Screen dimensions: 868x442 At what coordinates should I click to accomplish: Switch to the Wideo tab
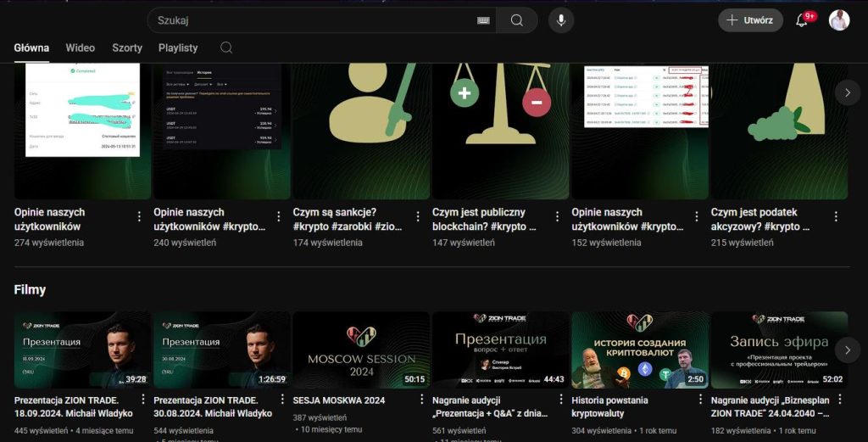click(81, 48)
